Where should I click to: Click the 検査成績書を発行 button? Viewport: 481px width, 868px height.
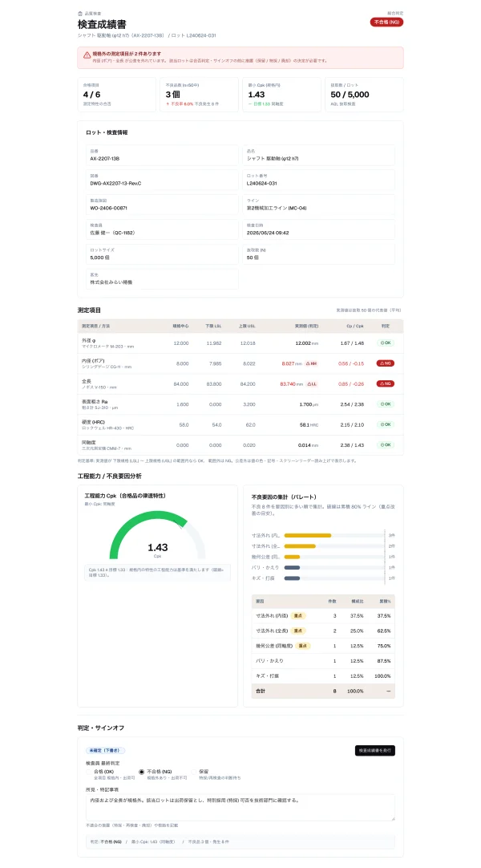pyautogui.click(x=375, y=751)
